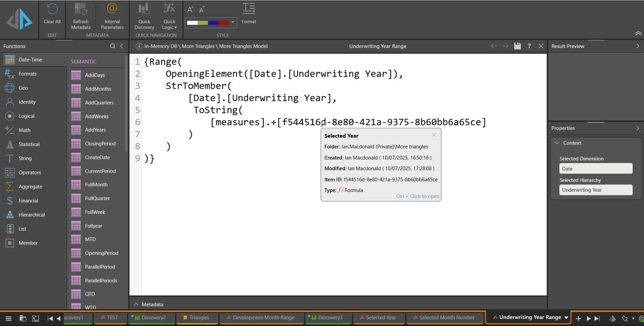Jump to the first tab
Image resolution: width=644 pixels, height=326 pixels.
pos(50,319)
